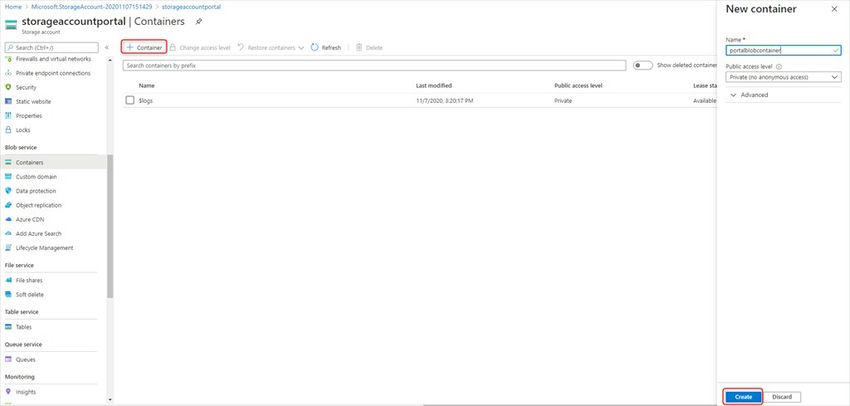The width and height of the screenshot is (850, 406).
Task: Click the Refresh button
Action: coord(326,48)
